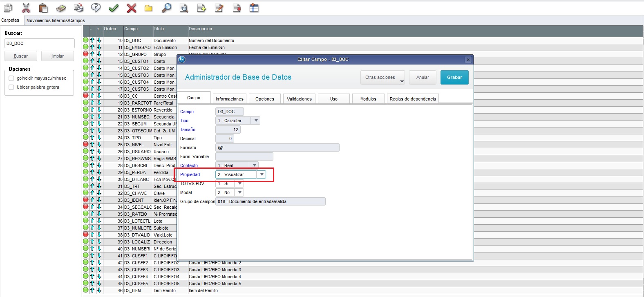Click the Buscar button

coord(21,56)
